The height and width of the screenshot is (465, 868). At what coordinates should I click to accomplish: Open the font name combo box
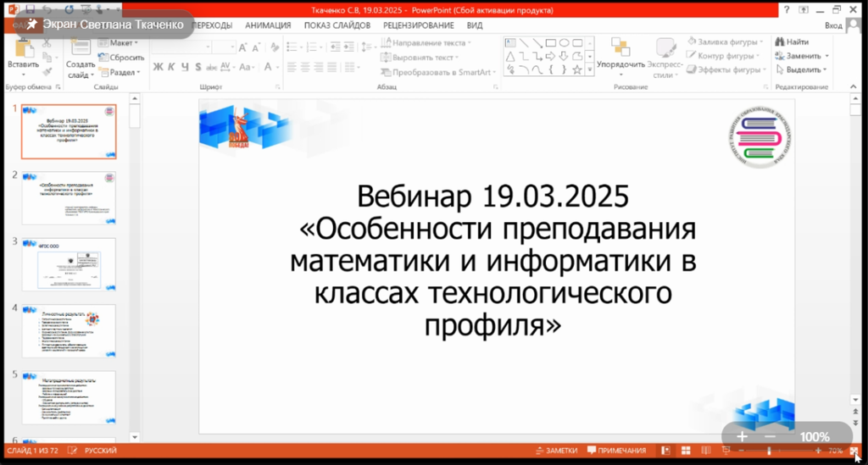[181, 47]
